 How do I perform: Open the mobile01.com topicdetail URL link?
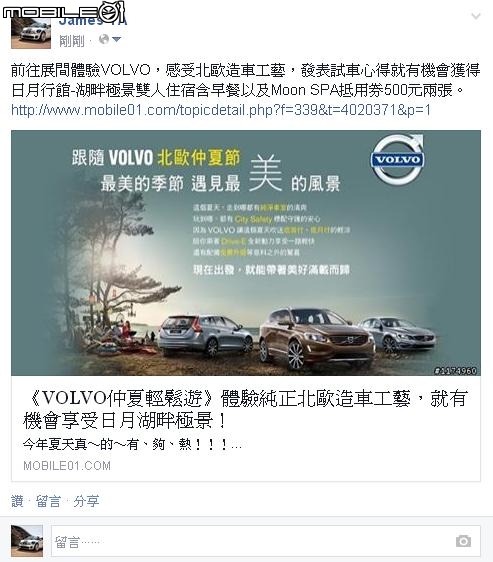point(221,110)
